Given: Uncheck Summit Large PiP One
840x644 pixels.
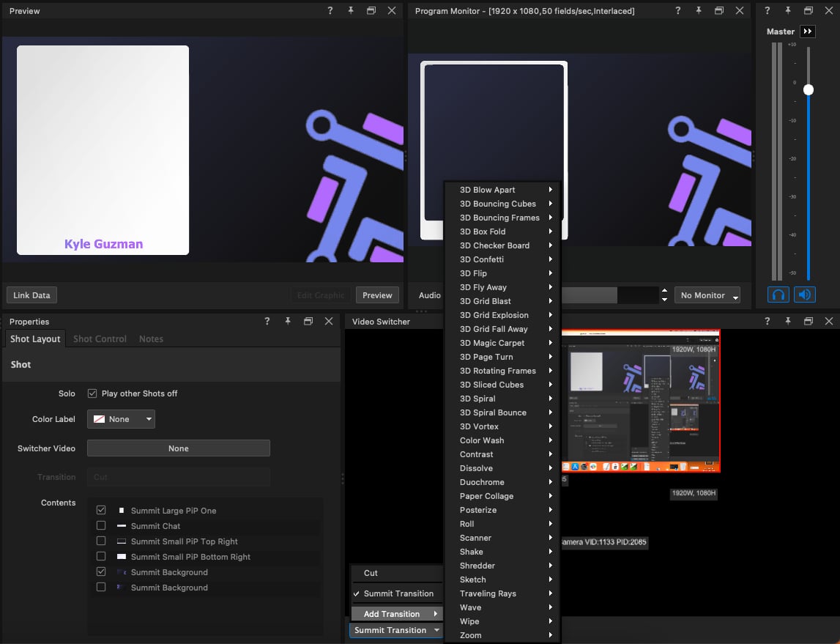Looking at the screenshot, I should click(x=101, y=510).
